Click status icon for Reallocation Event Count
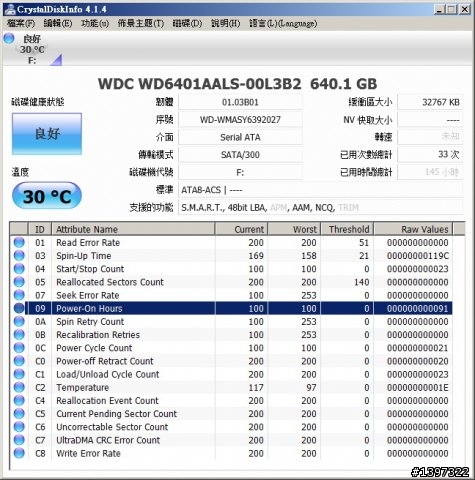Image resolution: width=475 pixels, height=480 pixels. coord(19,400)
